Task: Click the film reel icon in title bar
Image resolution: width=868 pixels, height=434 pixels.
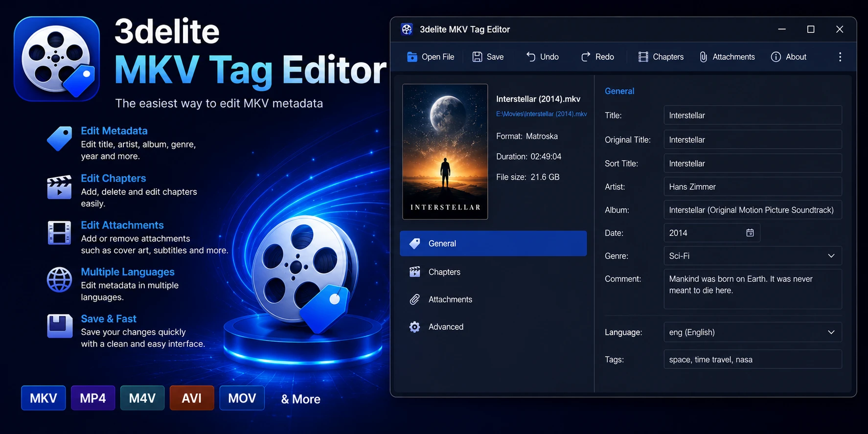Action: click(x=407, y=29)
